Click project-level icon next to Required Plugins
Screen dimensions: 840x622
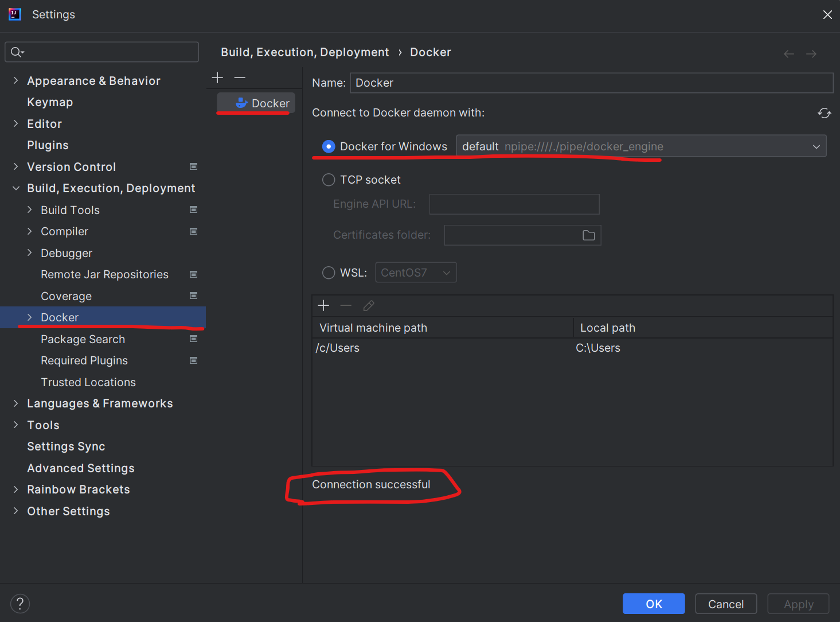click(x=194, y=360)
